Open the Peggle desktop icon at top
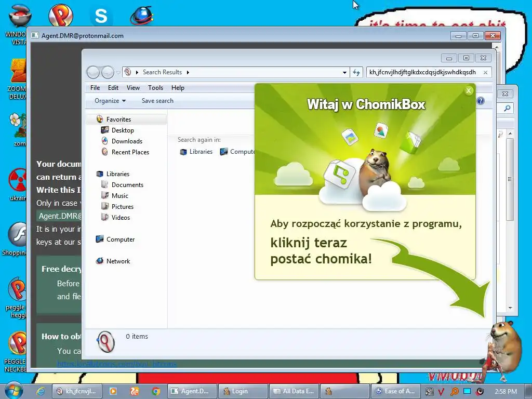This screenshot has height=399, width=532. [x=60, y=15]
